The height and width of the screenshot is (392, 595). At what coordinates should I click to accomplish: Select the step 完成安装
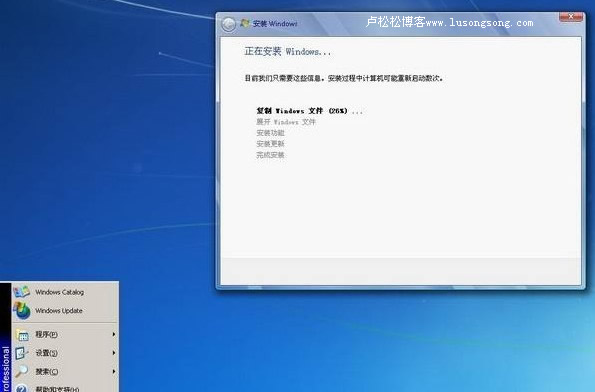tap(270, 155)
